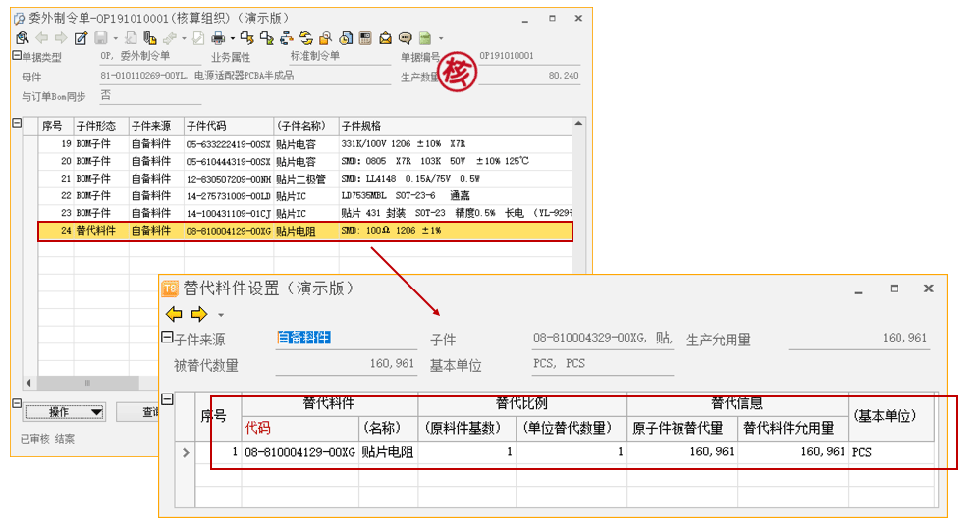Click the edit document pencil icon
Viewport: 980px width, 526px height.
coord(81,38)
